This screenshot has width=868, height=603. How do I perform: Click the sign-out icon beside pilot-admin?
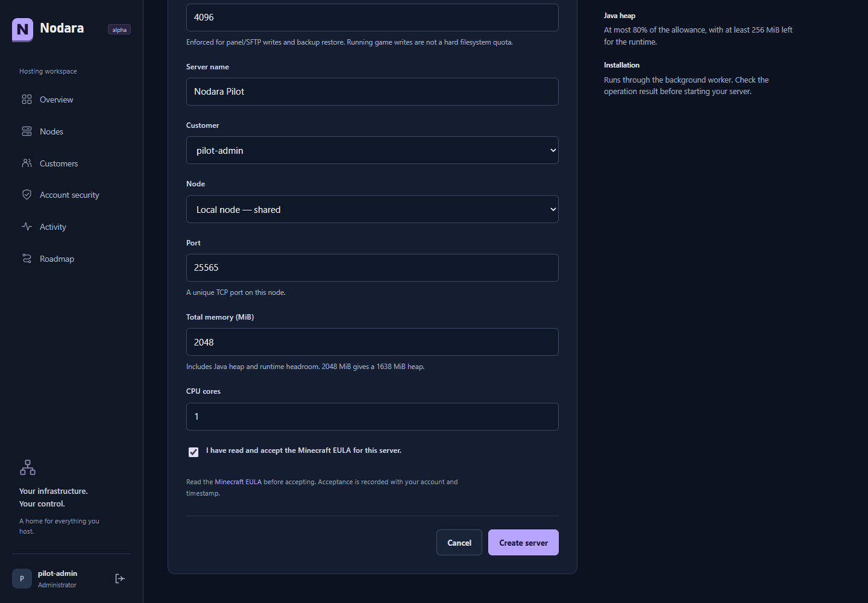click(x=120, y=578)
